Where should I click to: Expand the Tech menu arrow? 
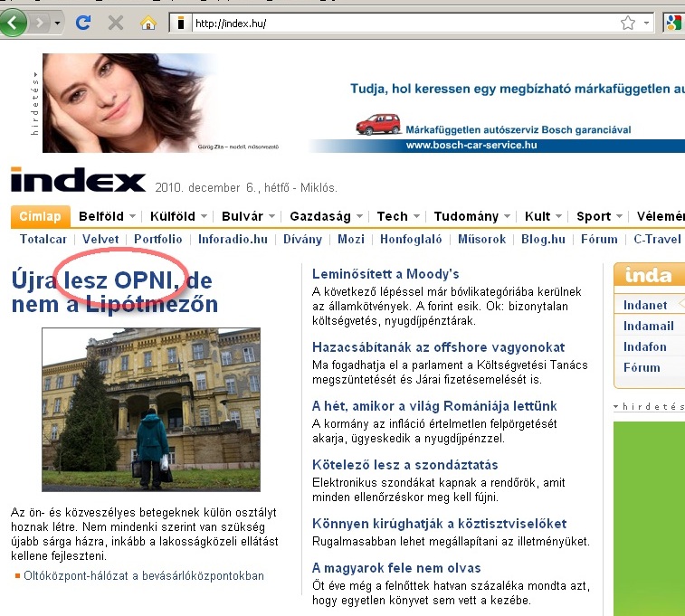[416, 217]
